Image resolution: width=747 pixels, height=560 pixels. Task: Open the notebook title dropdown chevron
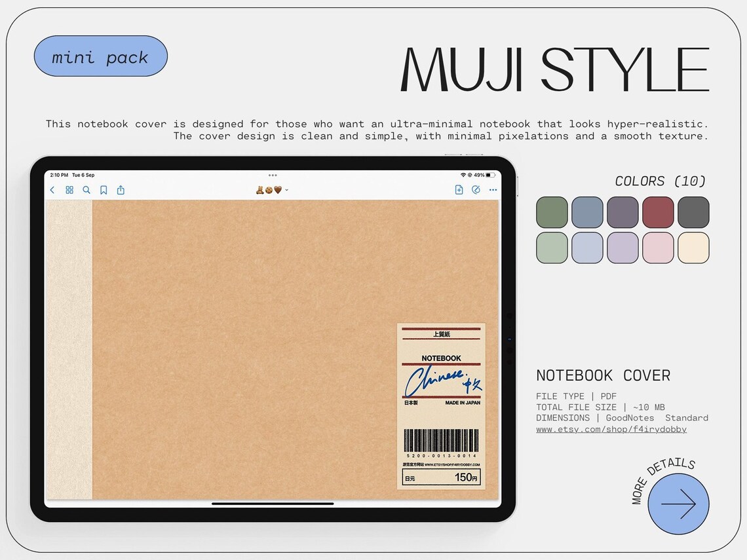[x=286, y=190]
